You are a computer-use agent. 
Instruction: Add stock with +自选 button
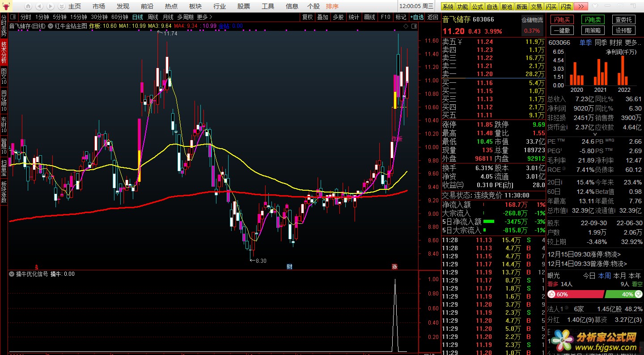click(x=416, y=17)
